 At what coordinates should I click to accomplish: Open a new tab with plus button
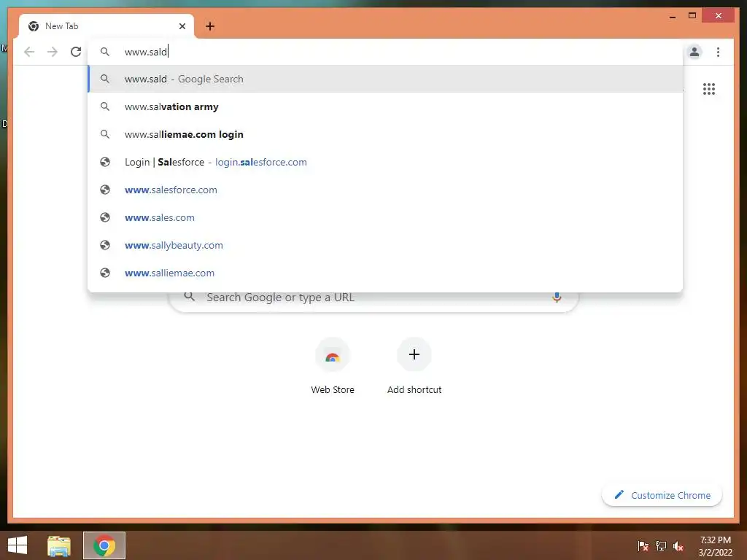tap(210, 26)
